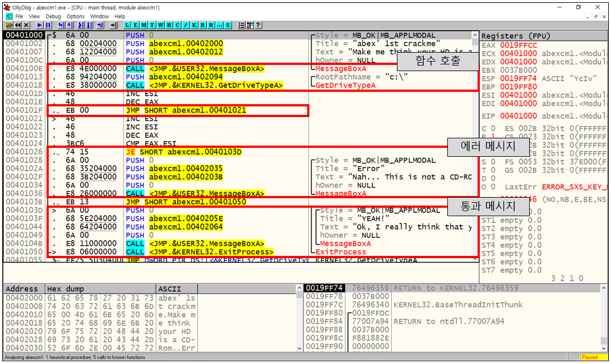This screenshot has width=611, height=364.
Task: Show Windows with the W icon
Action: (160, 25)
